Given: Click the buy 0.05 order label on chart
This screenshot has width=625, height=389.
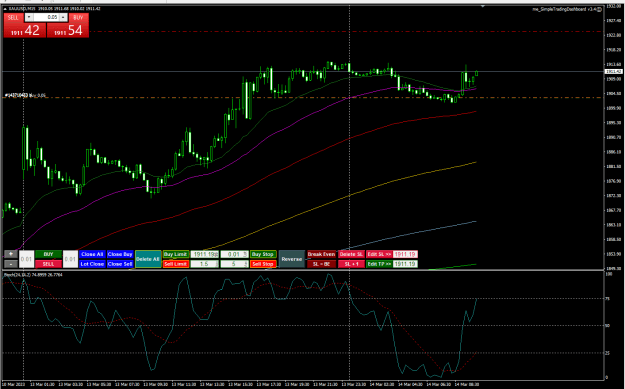Looking at the screenshot, I should point(25,95).
